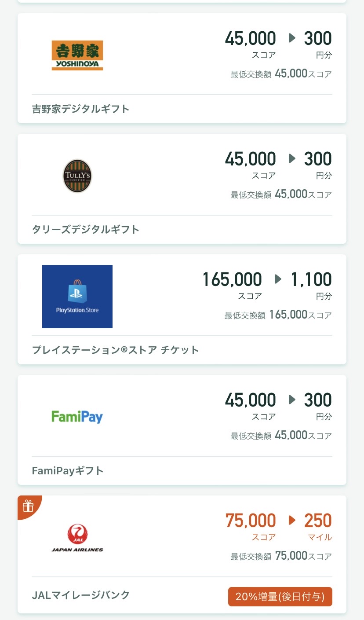Open 吉野家デジタルギフト exchange item
The image size is (364, 620).
pos(81,109)
